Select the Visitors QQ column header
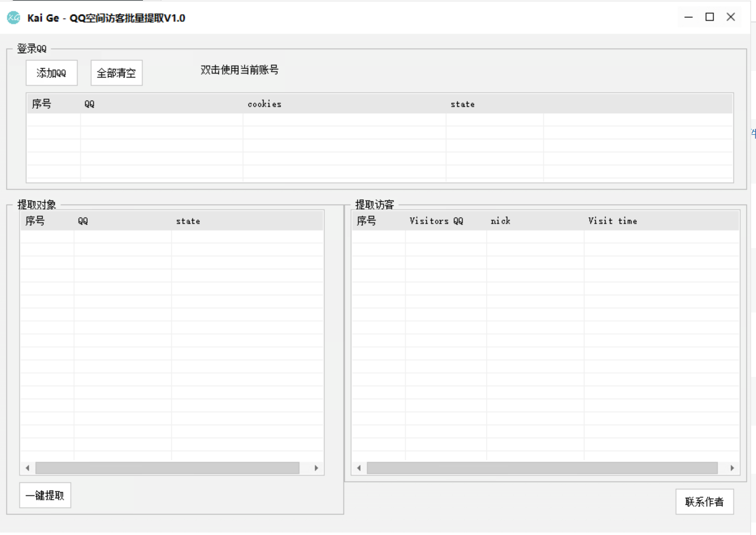Image resolution: width=756 pixels, height=535 pixels. click(x=436, y=220)
